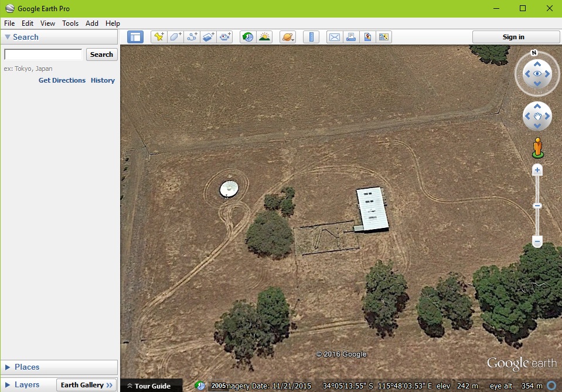Viewport: 562px width, 392px height.
Task: Open Get Directions link
Action: click(x=62, y=80)
